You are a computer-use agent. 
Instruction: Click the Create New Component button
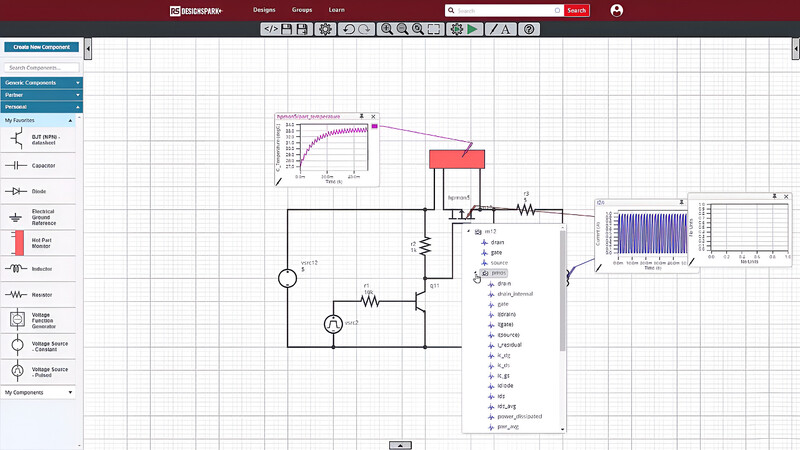click(x=41, y=47)
